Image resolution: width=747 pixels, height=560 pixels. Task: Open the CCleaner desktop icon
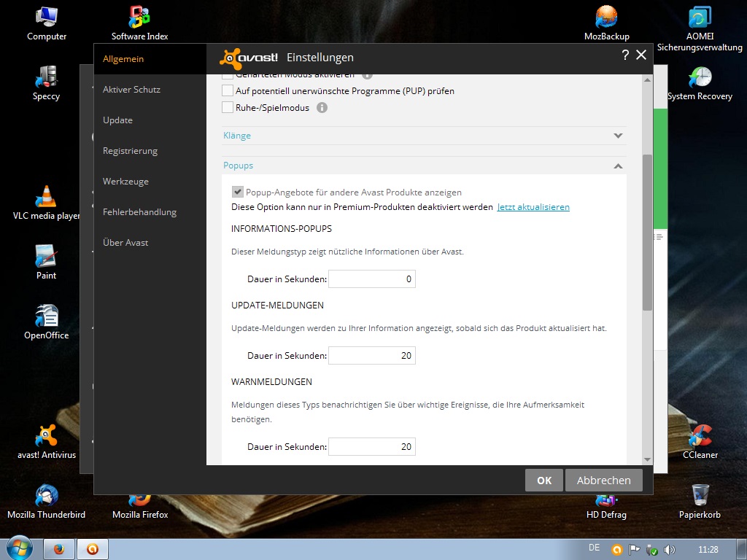click(700, 442)
